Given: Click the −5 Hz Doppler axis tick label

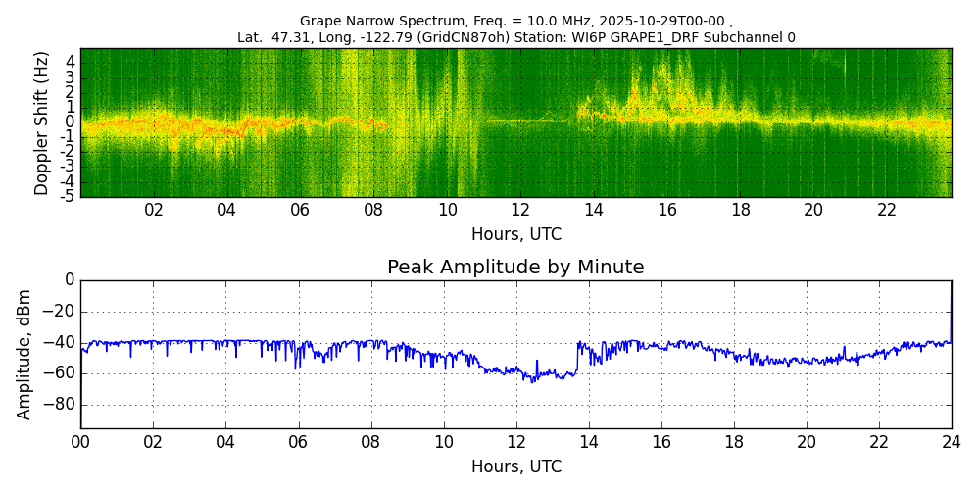Looking at the screenshot, I should click(68, 196).
